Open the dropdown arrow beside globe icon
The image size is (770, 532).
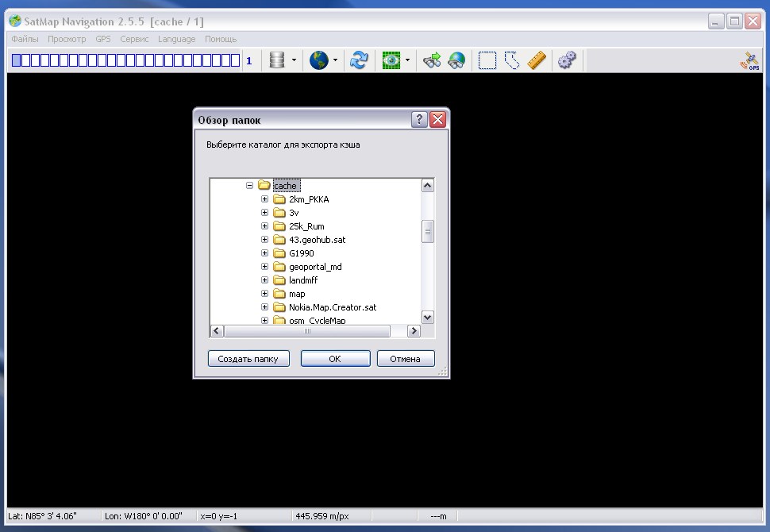(x=336, y=60)
